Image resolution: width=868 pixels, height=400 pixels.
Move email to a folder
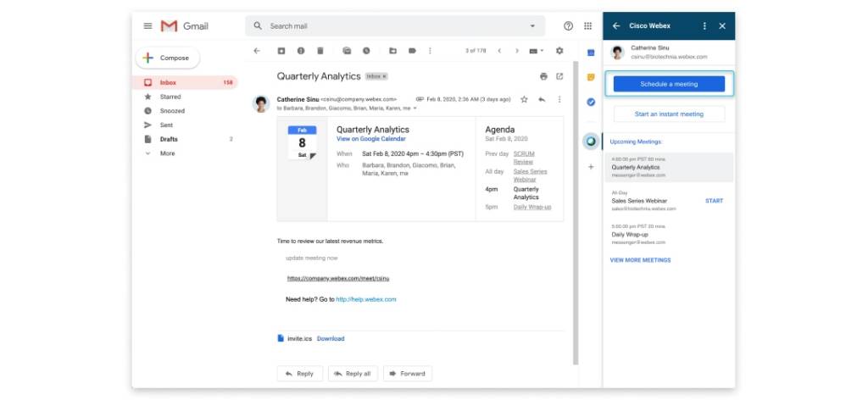tap(392, 50)
